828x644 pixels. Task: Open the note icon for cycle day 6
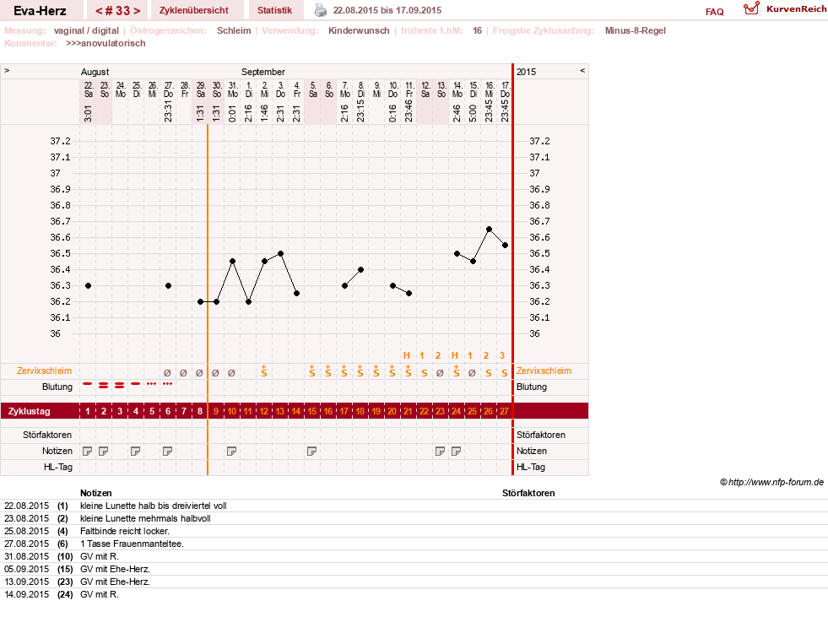pyautogui.click(x=167, y=452)
